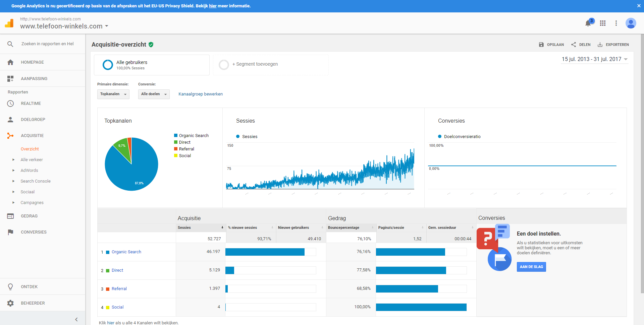Click the AAN DE SLAG button
The height and width of the screenshot is (325, 644).
(531, 267)
